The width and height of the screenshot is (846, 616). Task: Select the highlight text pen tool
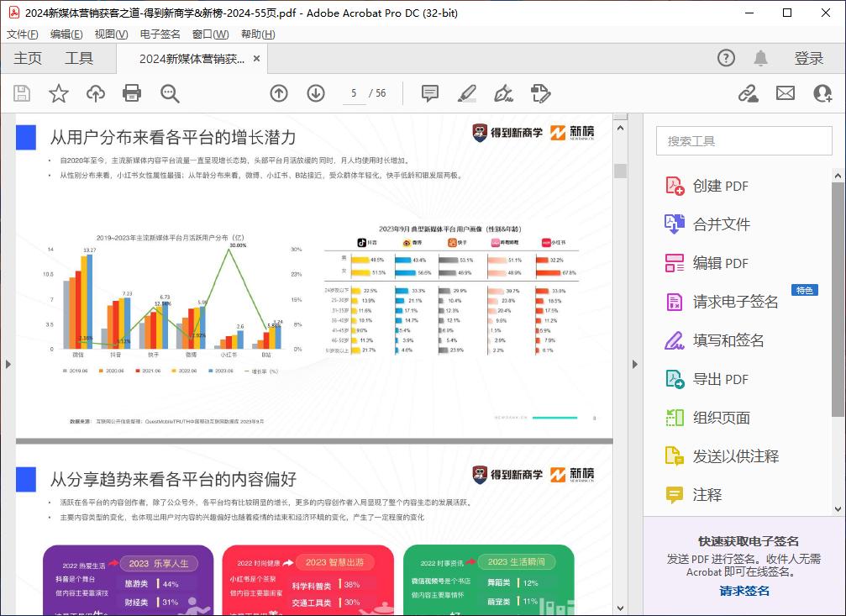coord(467,93)
